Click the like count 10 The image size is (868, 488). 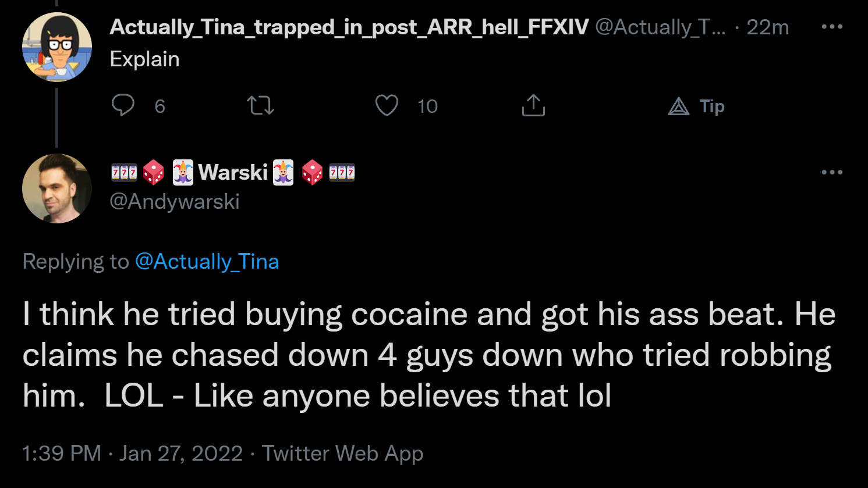click(427, 106)
